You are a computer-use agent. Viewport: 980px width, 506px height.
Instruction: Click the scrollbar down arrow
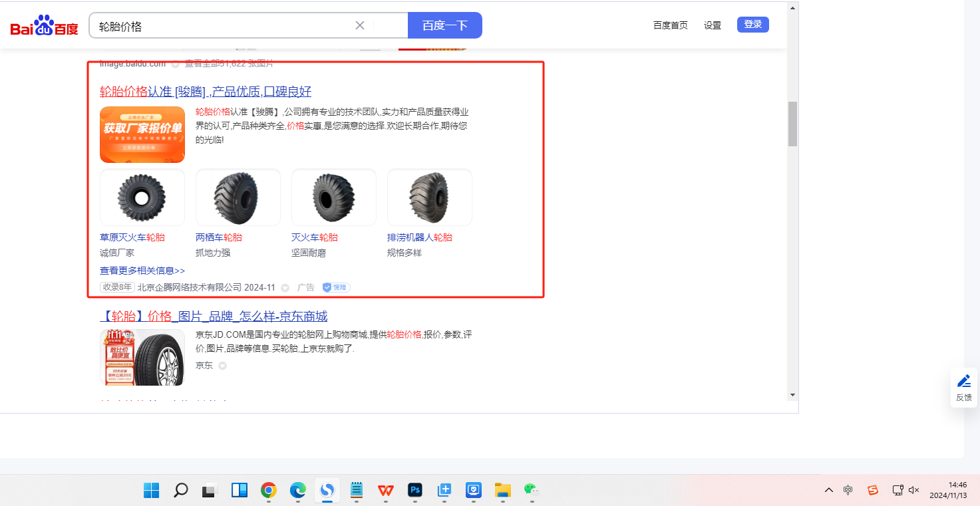click(792, 394)
